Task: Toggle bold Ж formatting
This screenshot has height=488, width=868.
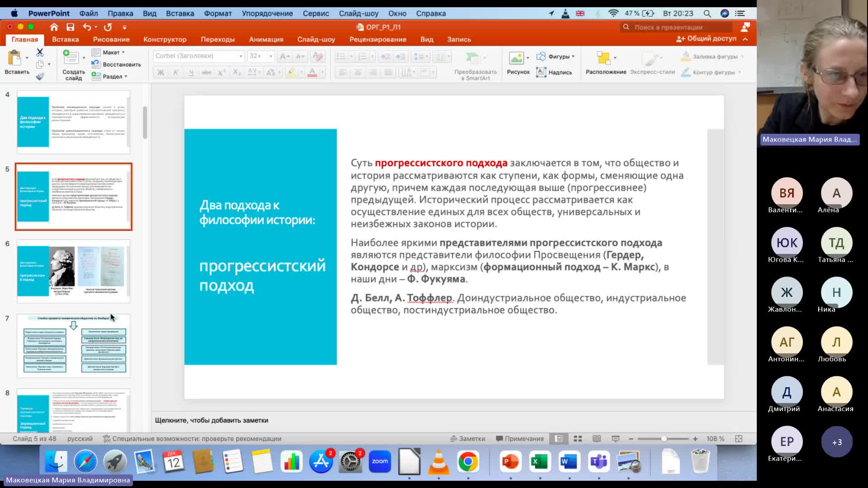Action: [160, 72]
